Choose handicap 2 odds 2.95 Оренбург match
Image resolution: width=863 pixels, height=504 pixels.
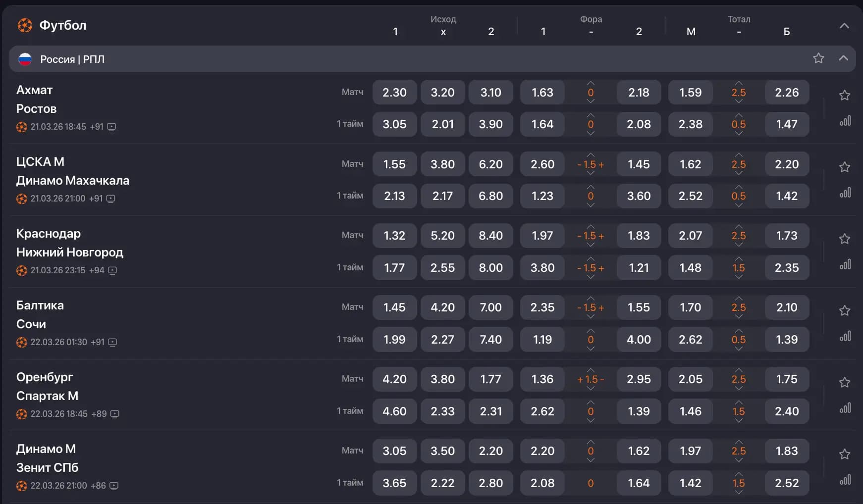click(639, 379)
